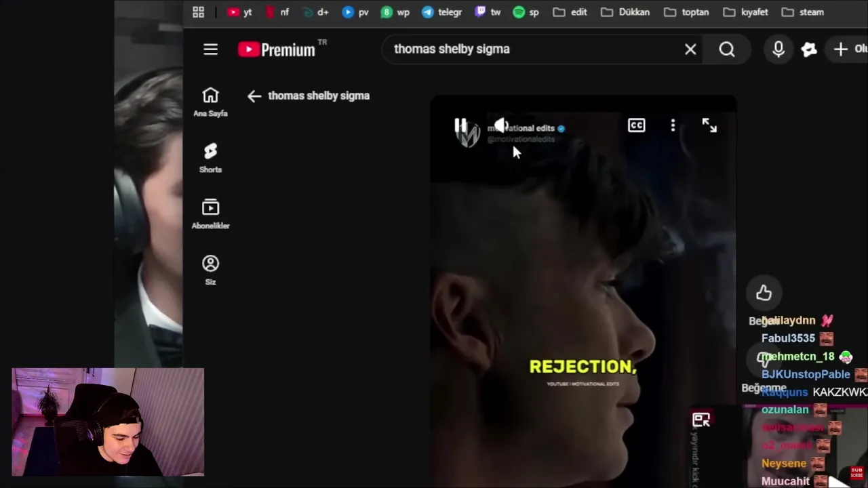This screenshot has width=868, height=488.
Task: Open Siz profile in the sidebar
Action: tap(210, 270)
